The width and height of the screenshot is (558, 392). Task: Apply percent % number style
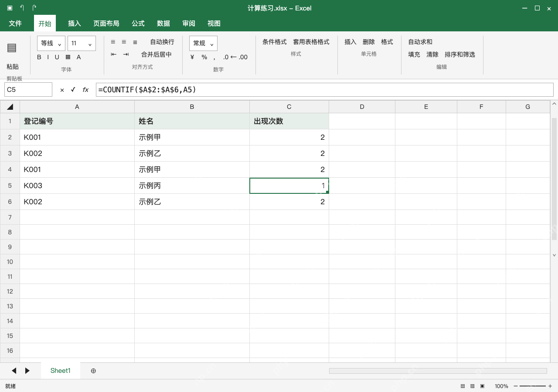point(204,57)
